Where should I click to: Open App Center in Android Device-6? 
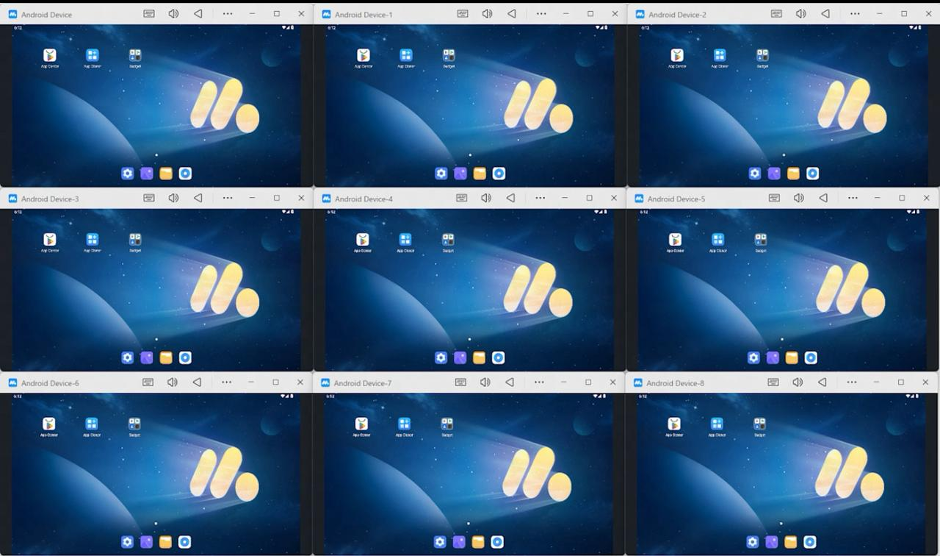point(49,424)
